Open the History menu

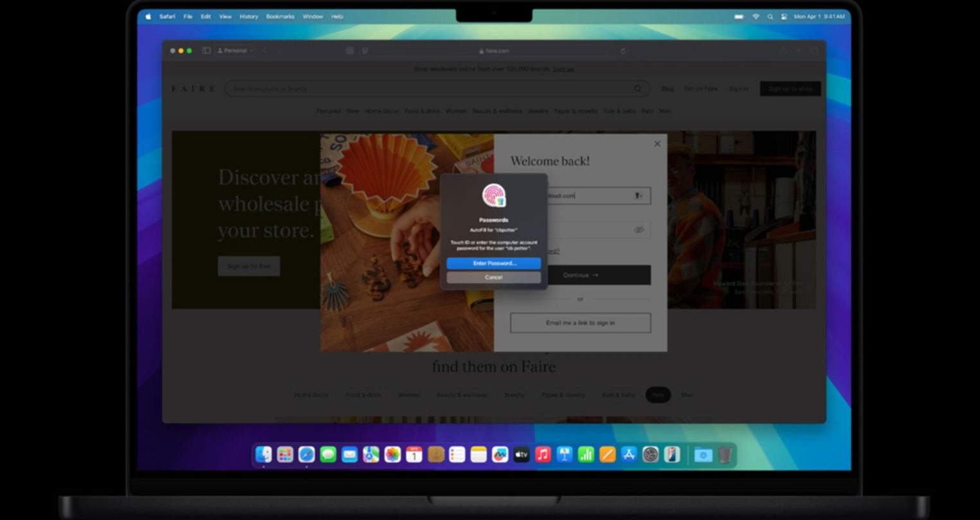click(x=249, y=17)
